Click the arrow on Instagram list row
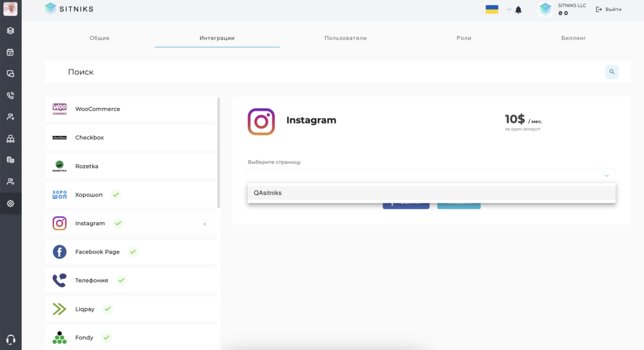 point(205,224)
